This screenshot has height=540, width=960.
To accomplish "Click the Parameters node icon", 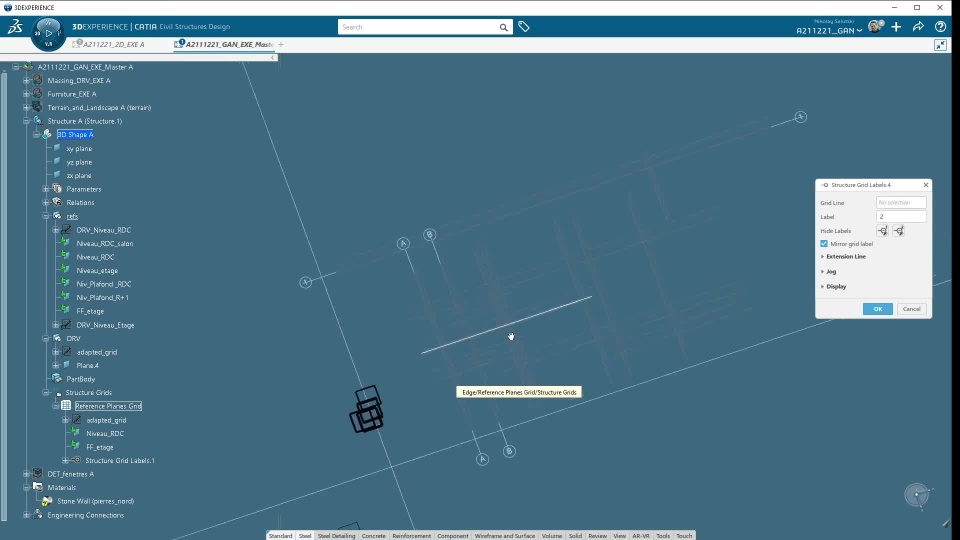I will 57,189.
